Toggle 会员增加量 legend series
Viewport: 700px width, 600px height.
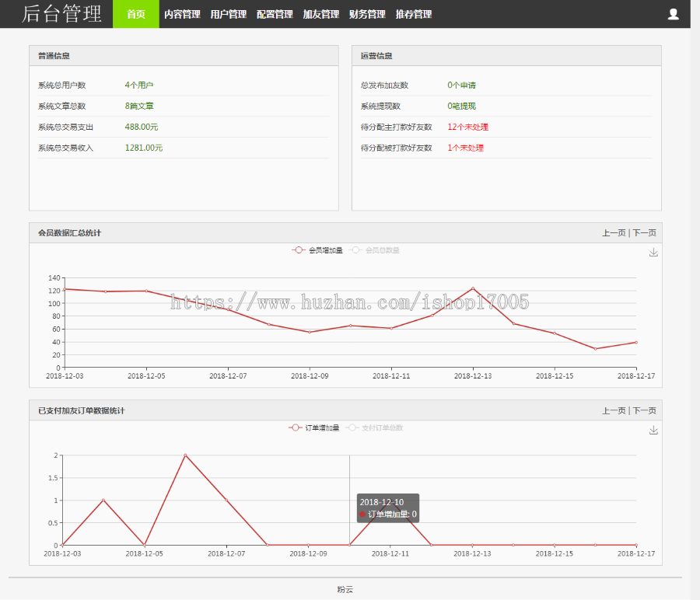[x=317, y=250]
